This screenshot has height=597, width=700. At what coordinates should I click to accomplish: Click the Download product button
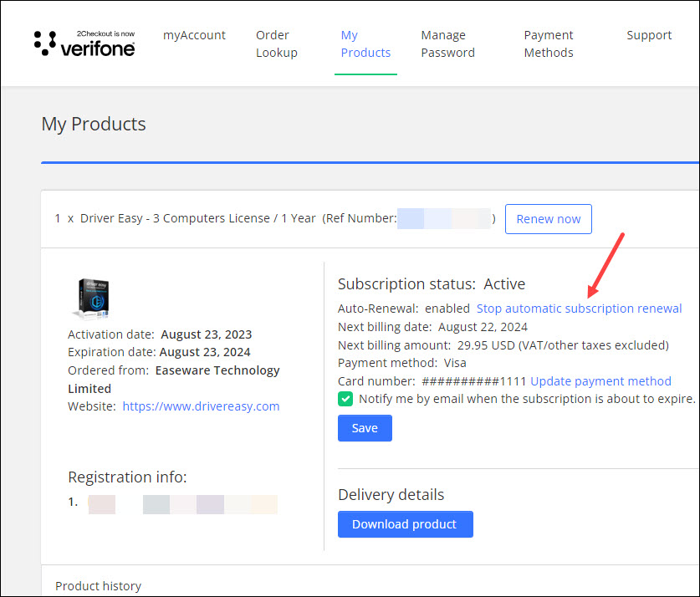click(405, 524)
